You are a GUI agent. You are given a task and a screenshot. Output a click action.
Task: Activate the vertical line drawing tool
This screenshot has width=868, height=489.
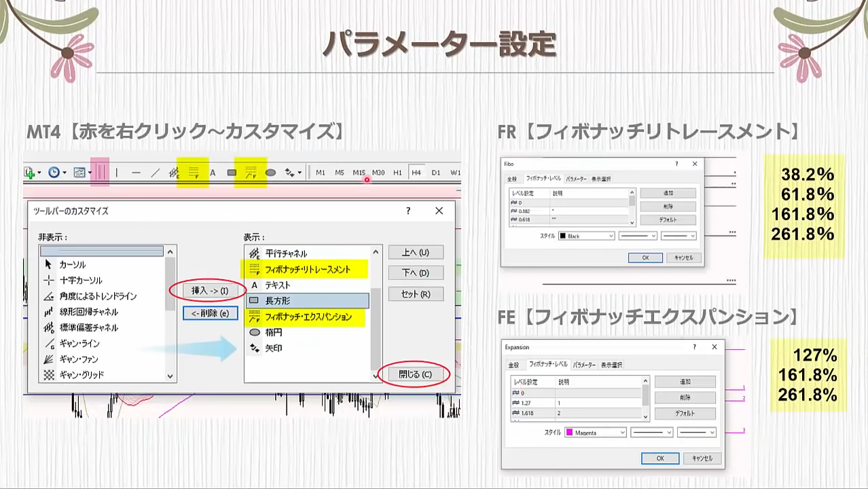(x=116, y=173)
